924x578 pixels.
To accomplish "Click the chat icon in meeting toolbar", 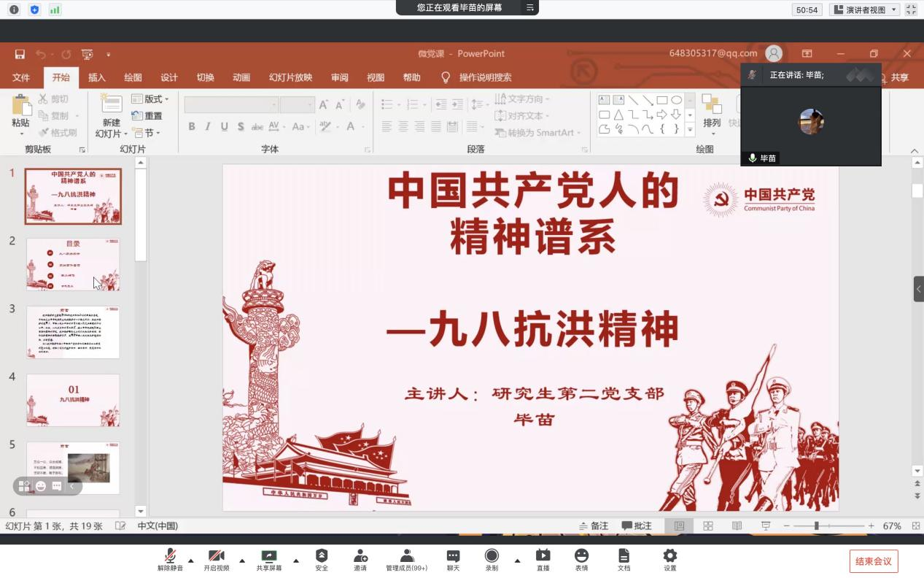I will pos(453,558).
